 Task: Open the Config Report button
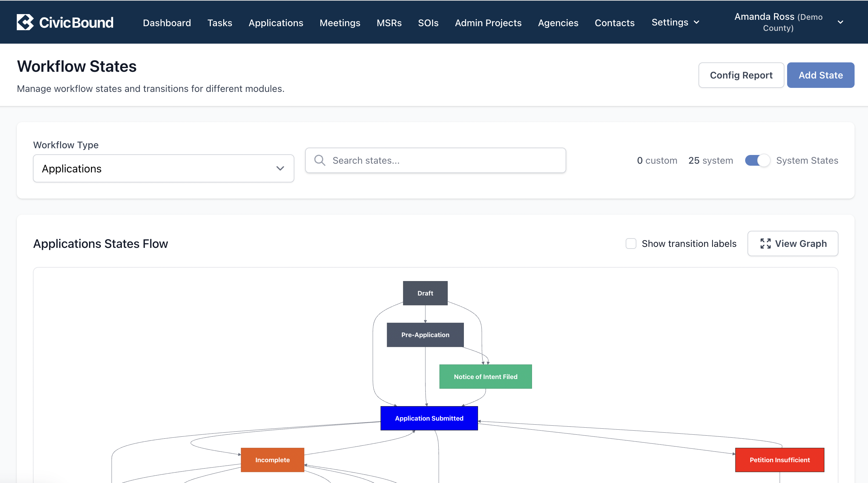tap(741, 75)
